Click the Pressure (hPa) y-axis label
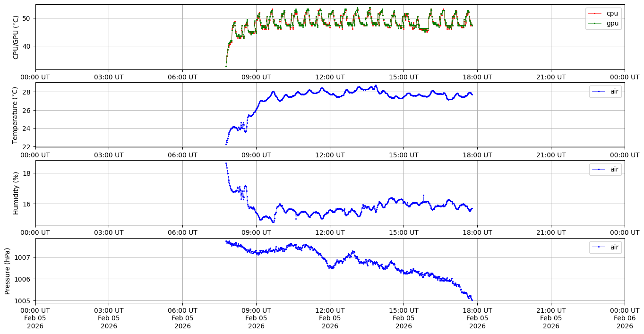Image resolution: width=644 pixels, height=334 pixels. coord(8,271)
